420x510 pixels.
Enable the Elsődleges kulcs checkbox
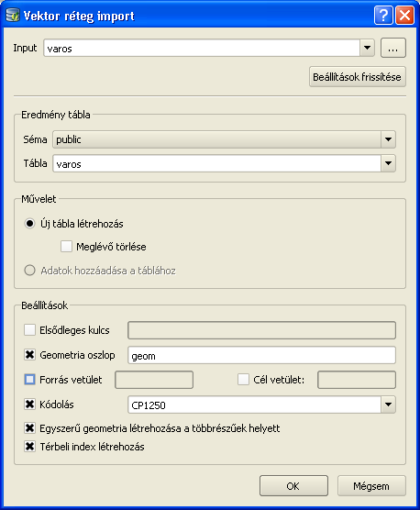29,330
